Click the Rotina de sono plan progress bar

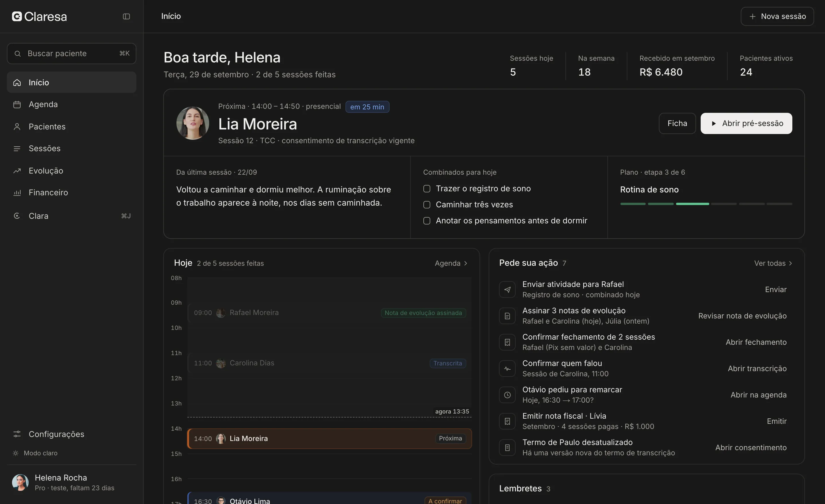coord(706,204)
